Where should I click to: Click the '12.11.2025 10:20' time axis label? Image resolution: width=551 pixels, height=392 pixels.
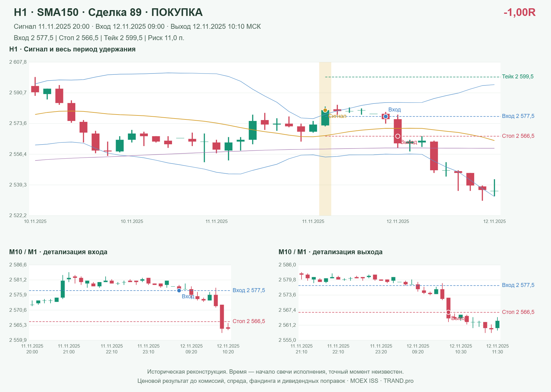pos(228,349)
